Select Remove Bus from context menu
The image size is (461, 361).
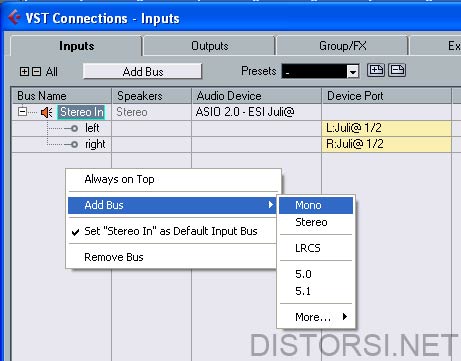(x=172, y=257)
